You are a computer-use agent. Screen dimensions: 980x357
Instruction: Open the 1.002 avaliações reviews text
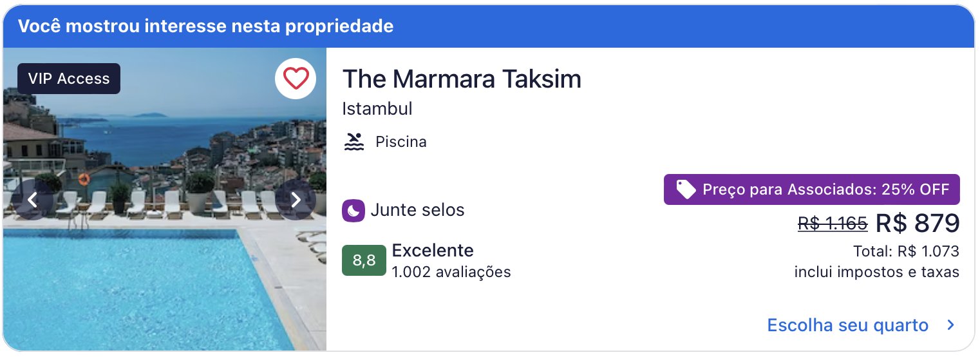coord(451,272)
